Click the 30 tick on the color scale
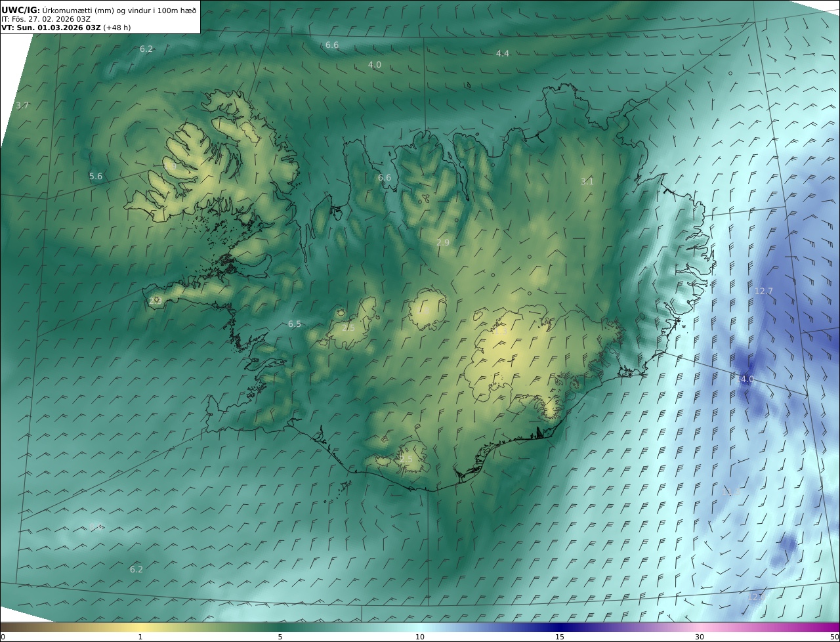Image resolution: width=840 pixels, height=642 pixels. (700, 637)
